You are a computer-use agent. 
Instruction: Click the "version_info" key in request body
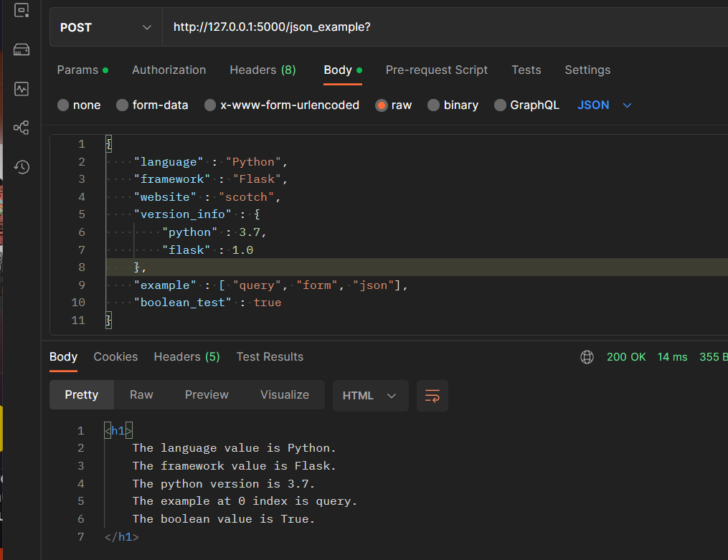click(x=182, y=214)
